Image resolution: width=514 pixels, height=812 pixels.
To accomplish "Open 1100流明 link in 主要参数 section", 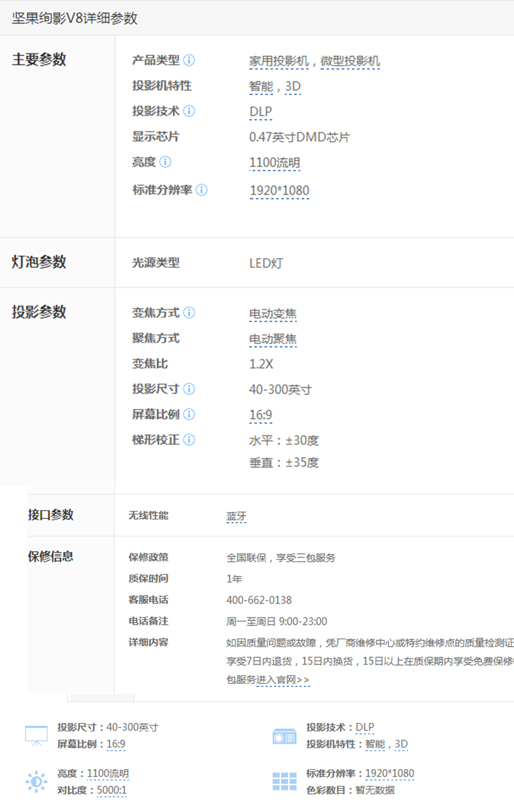I will [x=275, y=163].
